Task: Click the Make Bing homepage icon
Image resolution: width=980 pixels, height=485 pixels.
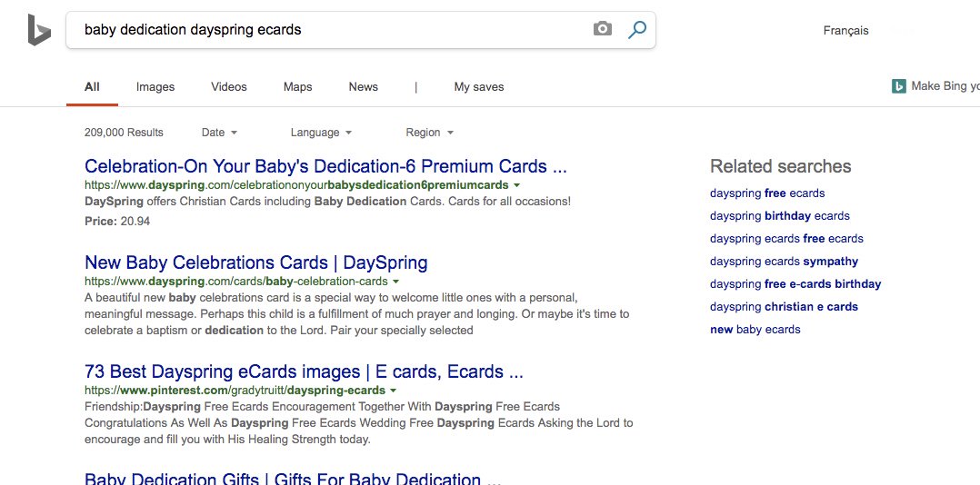Action: (899, 86)
